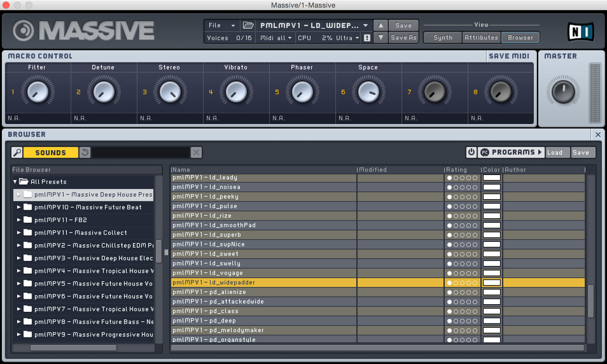Go to next preset with down arrow
Image resolution: width=607 pixels, height=364 pixels.
381,38
